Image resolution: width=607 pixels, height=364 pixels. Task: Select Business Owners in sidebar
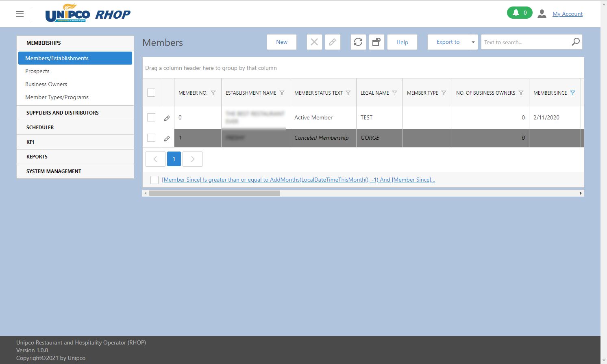(46, 84)
